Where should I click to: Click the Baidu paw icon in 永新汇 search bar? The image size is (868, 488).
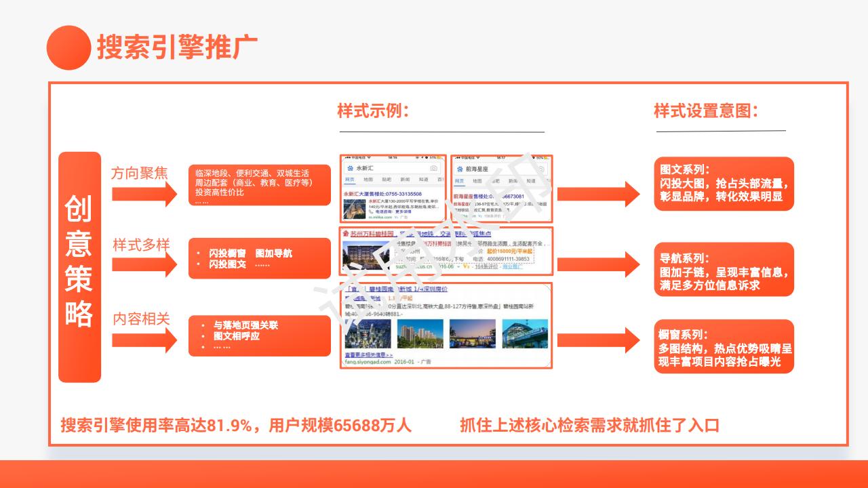point(350,168)
